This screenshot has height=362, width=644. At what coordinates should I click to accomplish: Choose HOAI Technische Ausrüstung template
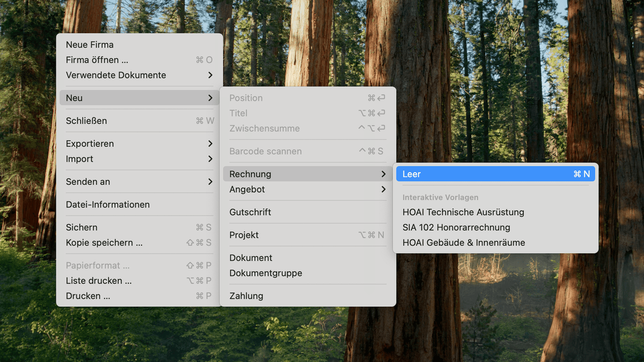pos(495,212)
